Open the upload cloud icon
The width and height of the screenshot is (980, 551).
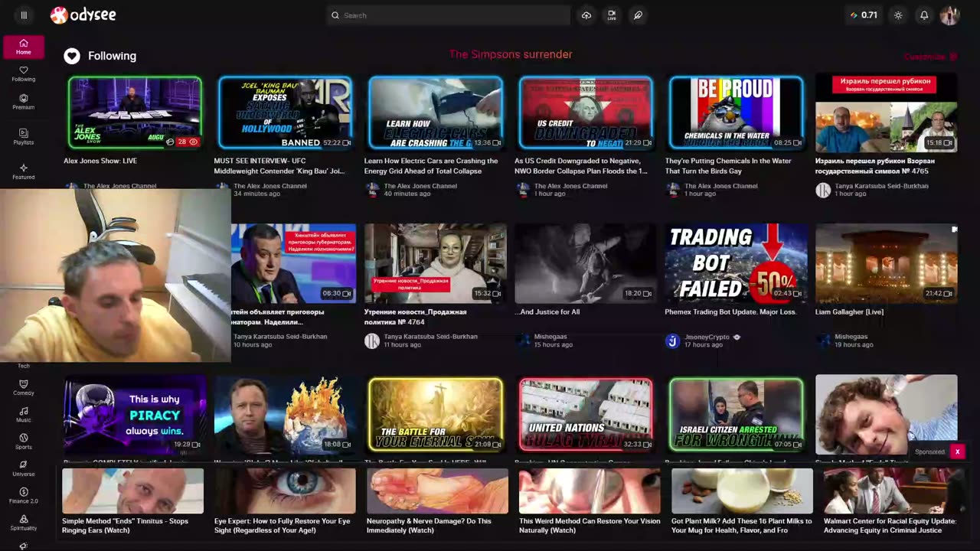pyautogui.click(x=586, y=15)
